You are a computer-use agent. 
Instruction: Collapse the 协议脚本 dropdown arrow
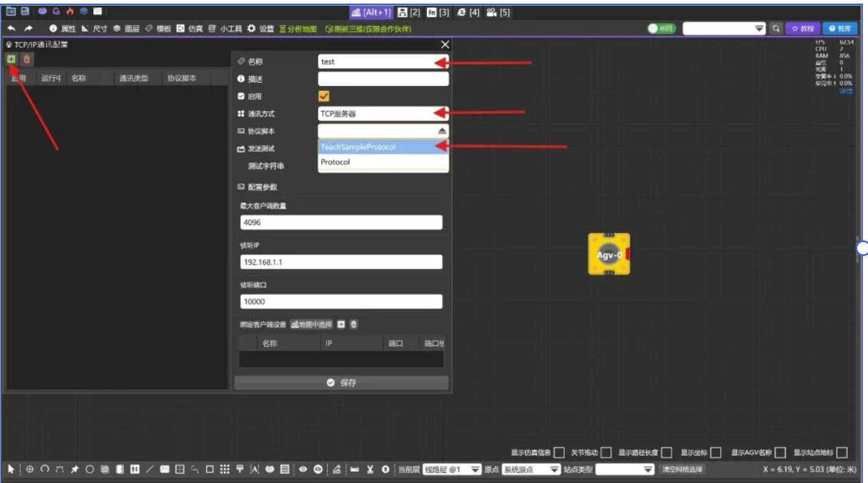(442, 131)
